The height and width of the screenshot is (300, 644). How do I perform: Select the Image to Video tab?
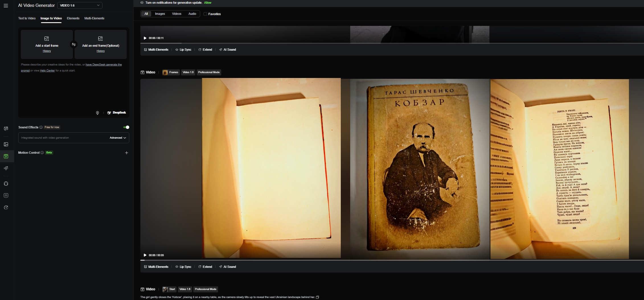(51, 18)
